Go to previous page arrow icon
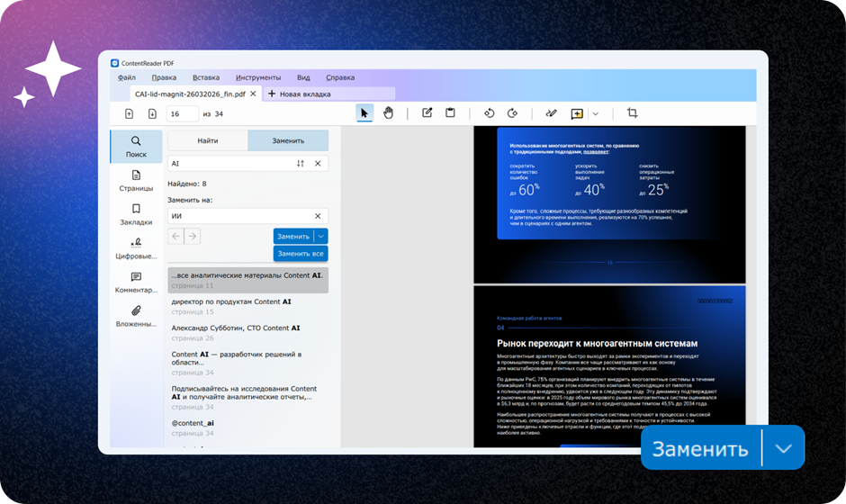Image resolution: width=846 pixels, height=504 pixels. click(129, 114)
